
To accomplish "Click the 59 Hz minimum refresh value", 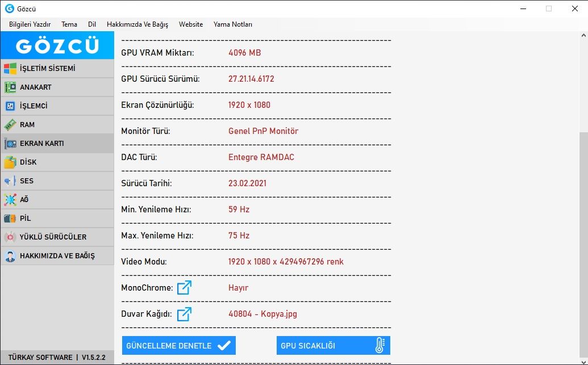I will tap(239, 209).
